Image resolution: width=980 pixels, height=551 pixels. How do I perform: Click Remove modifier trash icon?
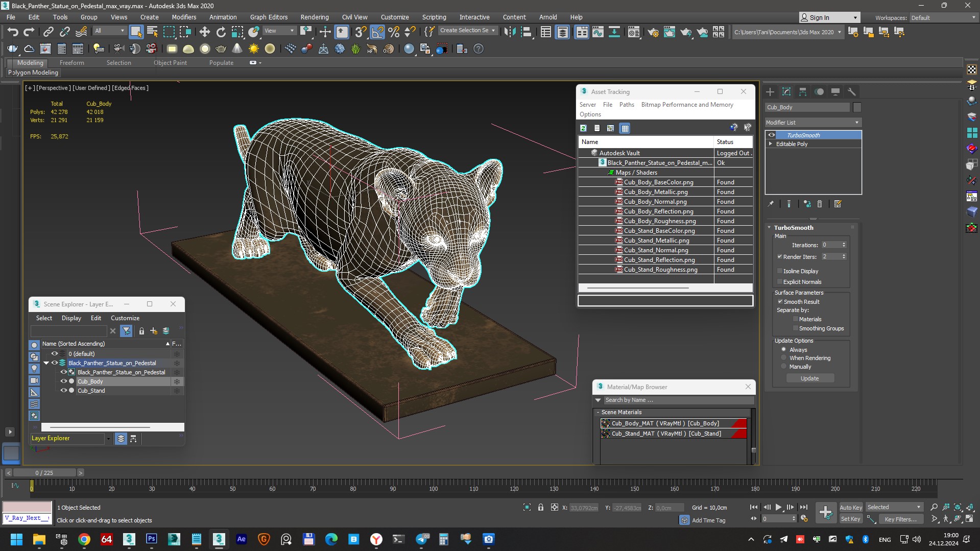820,204
